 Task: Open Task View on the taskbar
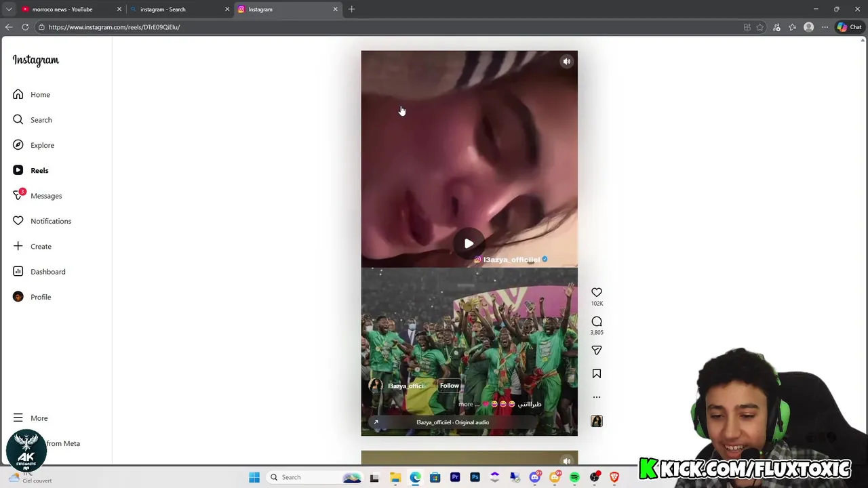374,477
